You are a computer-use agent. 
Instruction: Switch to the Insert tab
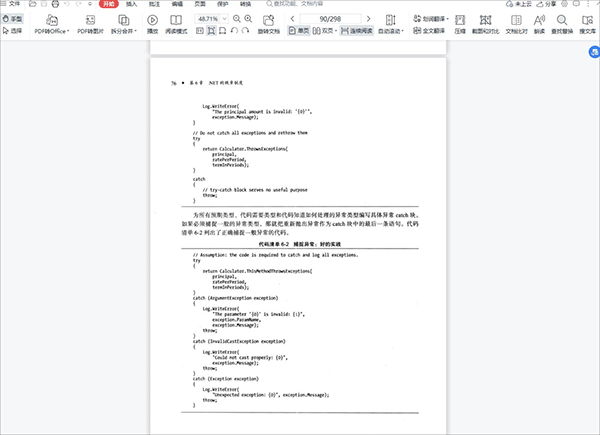(x=131, y=4)
